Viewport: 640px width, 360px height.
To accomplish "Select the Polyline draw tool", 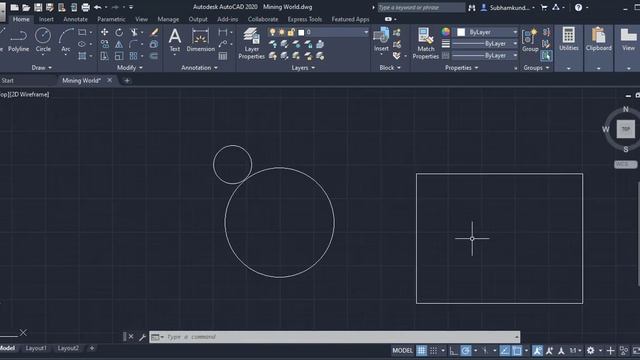I will pos(18,40).
